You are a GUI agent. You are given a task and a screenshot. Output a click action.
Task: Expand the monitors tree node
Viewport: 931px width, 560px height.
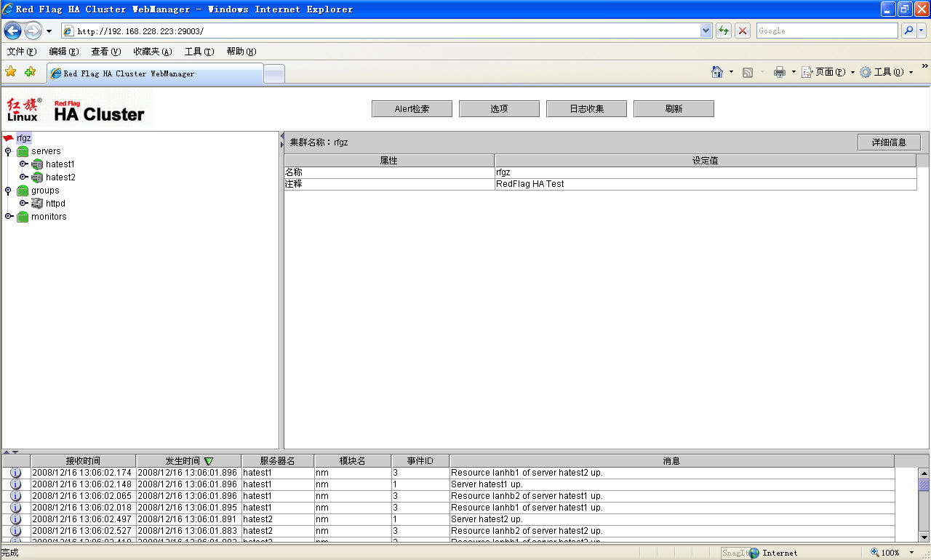coord(9,217)
